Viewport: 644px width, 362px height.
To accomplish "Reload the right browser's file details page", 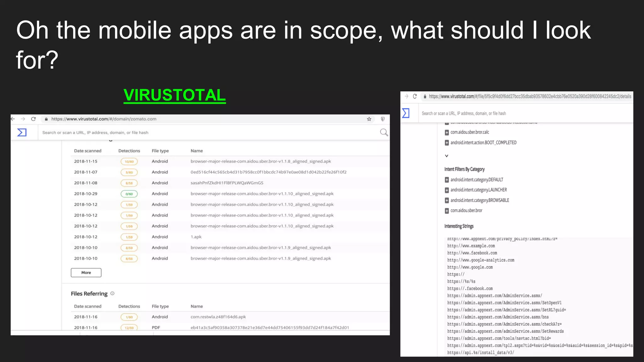I will tap(415, 96).
